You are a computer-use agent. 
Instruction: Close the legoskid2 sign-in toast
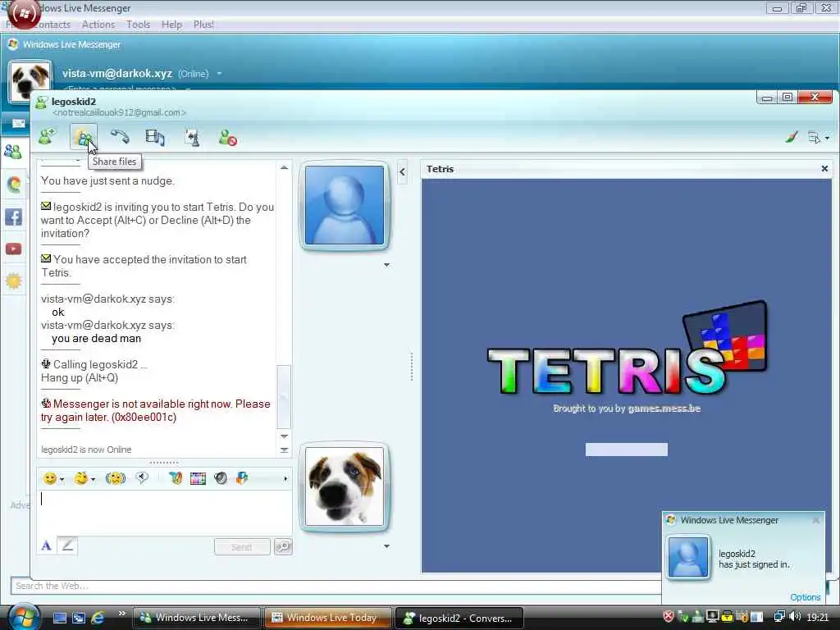tap(816, 520)
